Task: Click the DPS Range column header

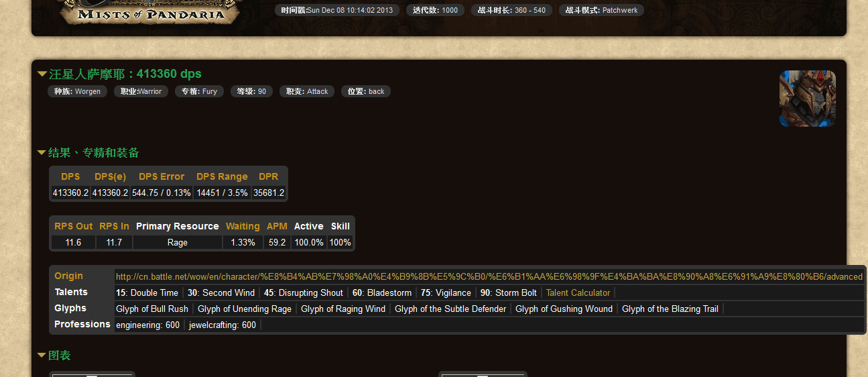Action: 222,176
